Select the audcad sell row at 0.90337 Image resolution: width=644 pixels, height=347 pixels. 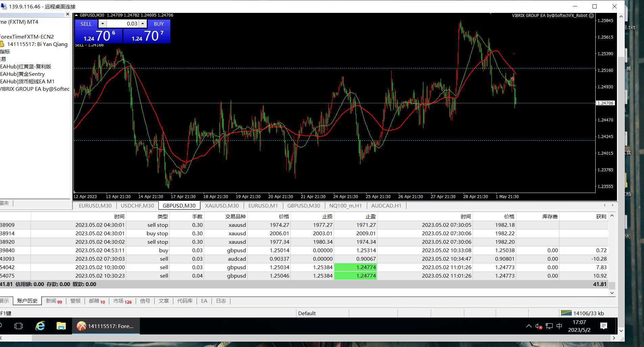[304, 259]
